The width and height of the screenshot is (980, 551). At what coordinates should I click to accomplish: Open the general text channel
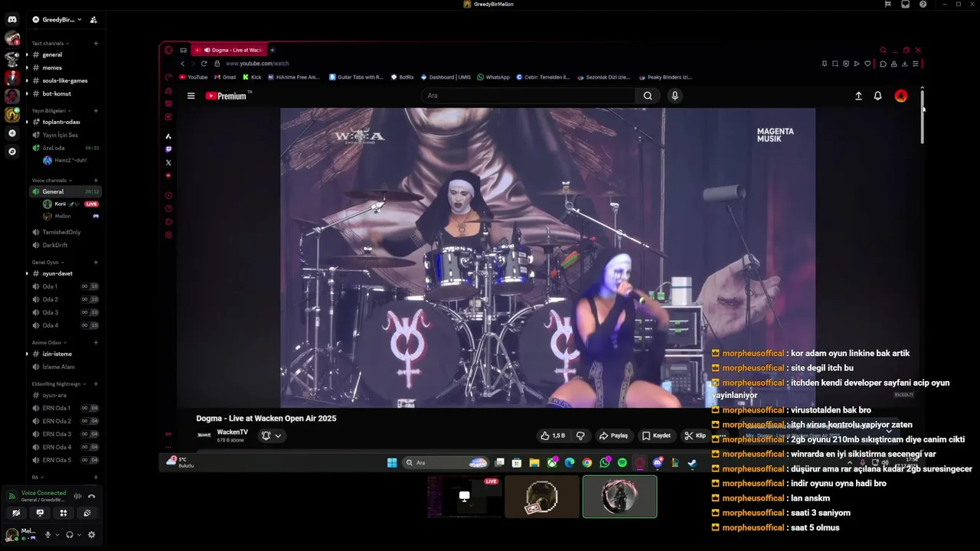(63, 55)
